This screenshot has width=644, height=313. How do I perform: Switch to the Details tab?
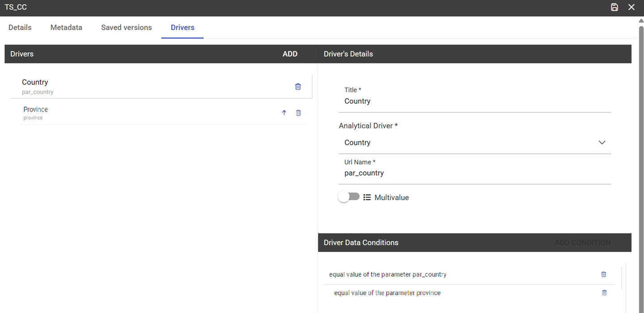click(20, 28)
